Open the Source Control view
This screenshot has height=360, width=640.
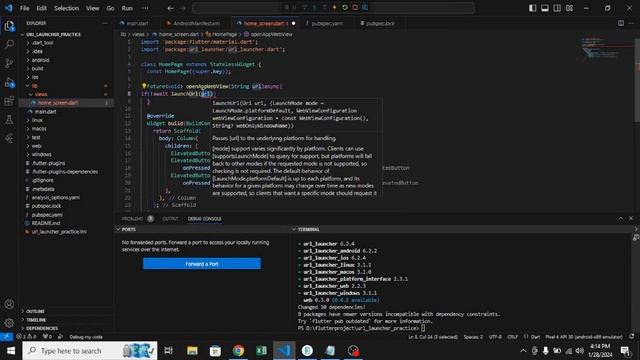coord(9,63)
